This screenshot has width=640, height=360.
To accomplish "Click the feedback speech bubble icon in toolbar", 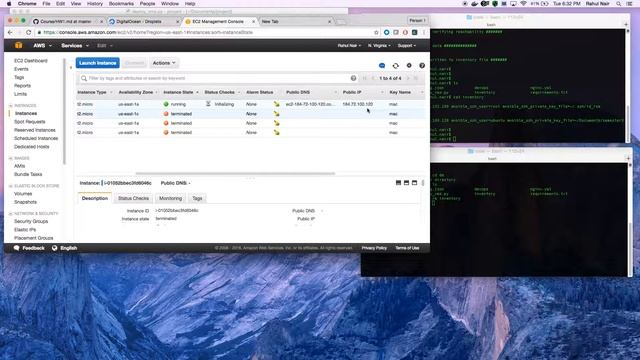I will click(x=382, y=65).
